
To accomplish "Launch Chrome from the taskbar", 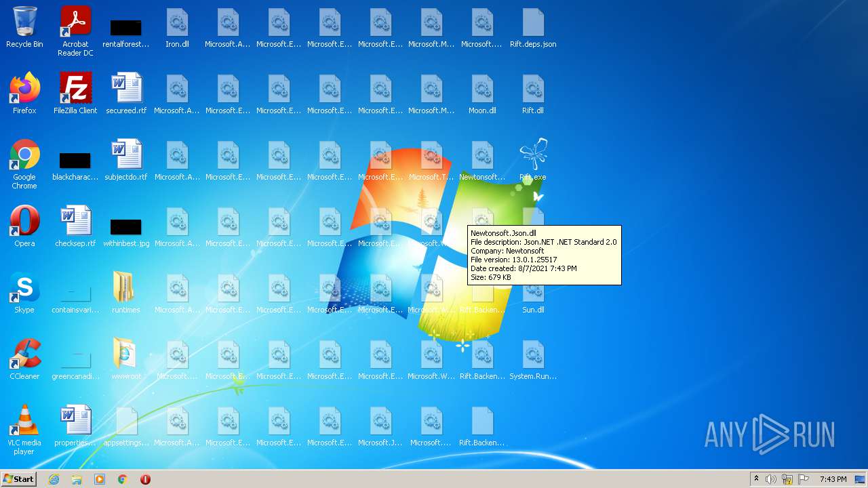I will pos(123,479).
